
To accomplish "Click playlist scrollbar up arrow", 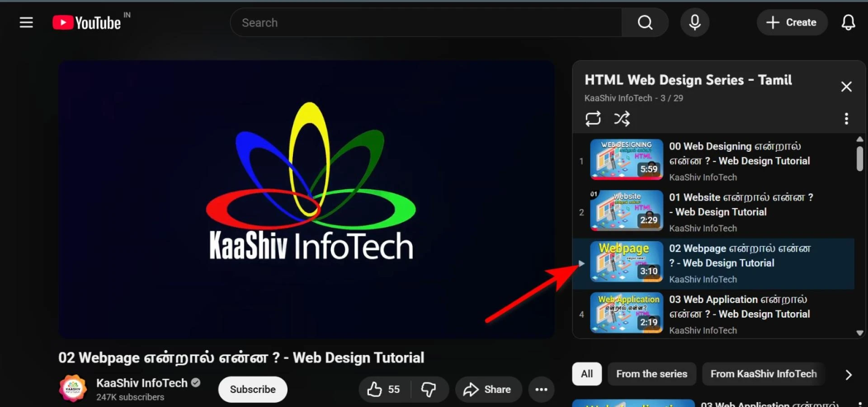I will click(860, 139).
